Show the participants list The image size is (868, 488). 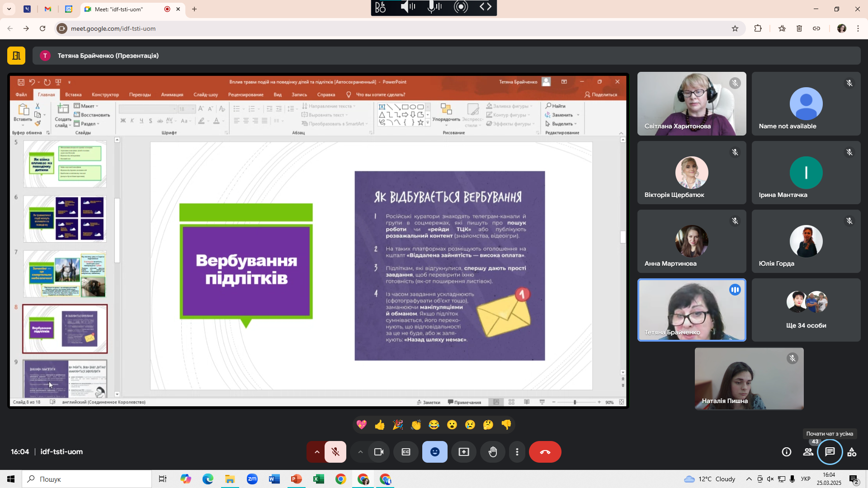pos(808,452)
